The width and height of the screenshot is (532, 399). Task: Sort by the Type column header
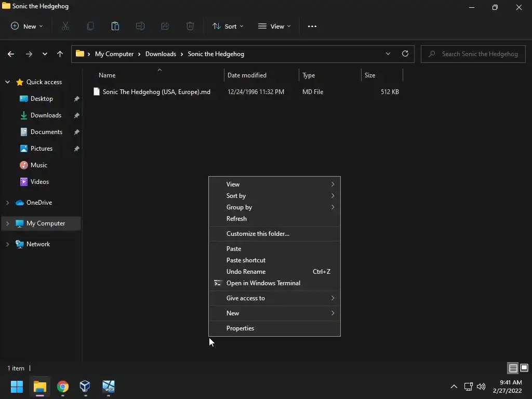click(x=330, y=75)
